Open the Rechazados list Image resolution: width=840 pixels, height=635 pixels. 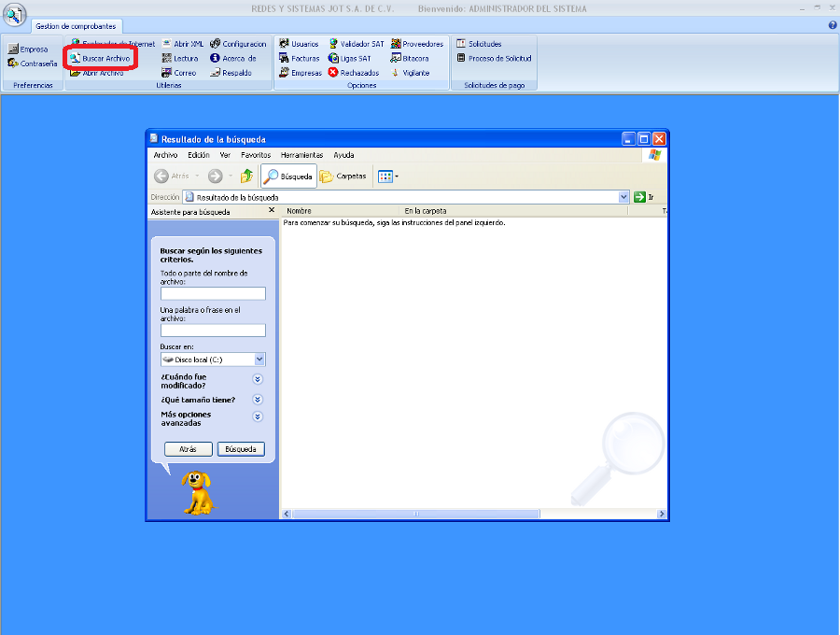tap(333, 73)
